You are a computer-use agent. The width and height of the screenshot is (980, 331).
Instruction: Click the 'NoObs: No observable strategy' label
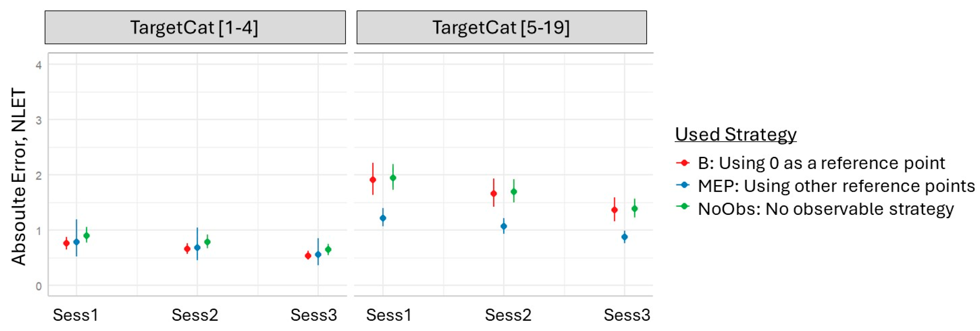point(825,209)
